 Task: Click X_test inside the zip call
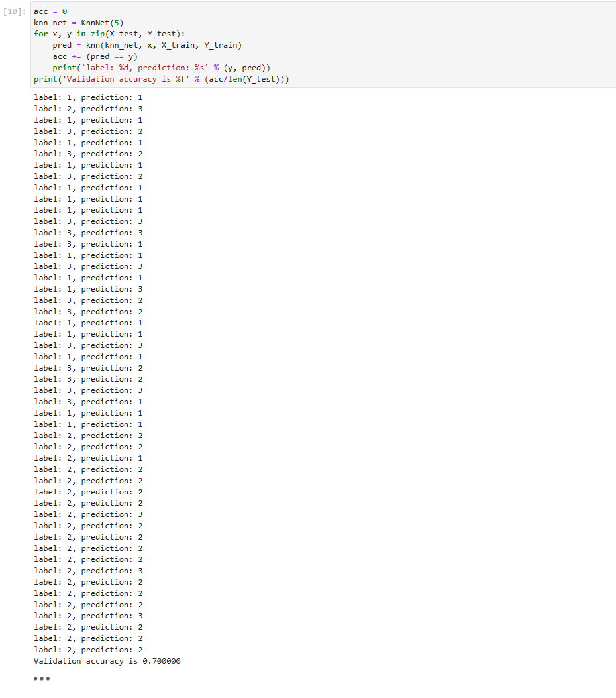coord(123,34)
